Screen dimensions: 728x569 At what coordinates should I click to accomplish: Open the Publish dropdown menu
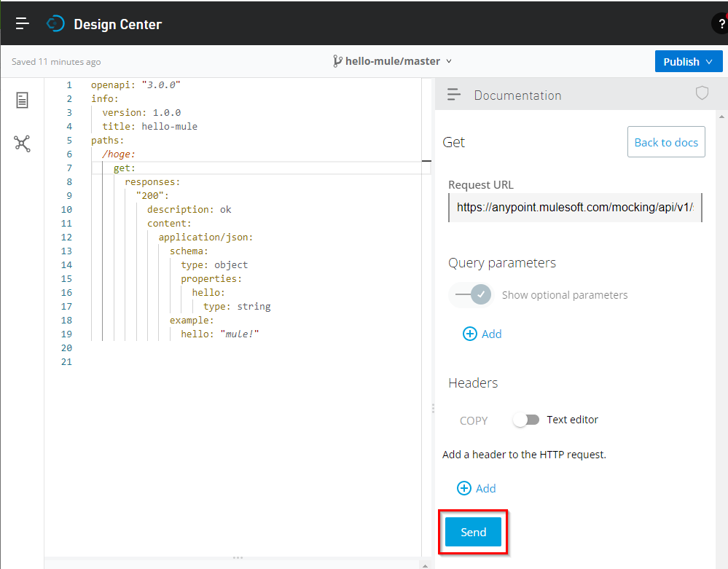pos(688,61)
